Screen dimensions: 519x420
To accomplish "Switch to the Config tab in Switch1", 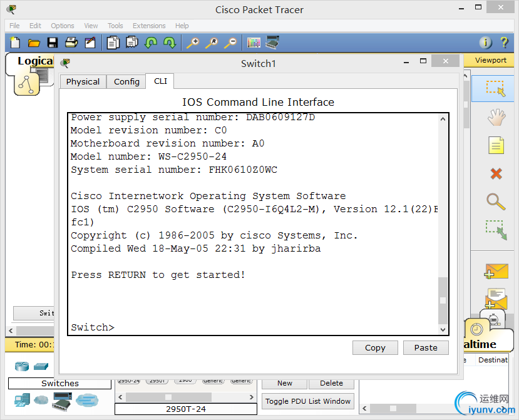I will [126, 82].
